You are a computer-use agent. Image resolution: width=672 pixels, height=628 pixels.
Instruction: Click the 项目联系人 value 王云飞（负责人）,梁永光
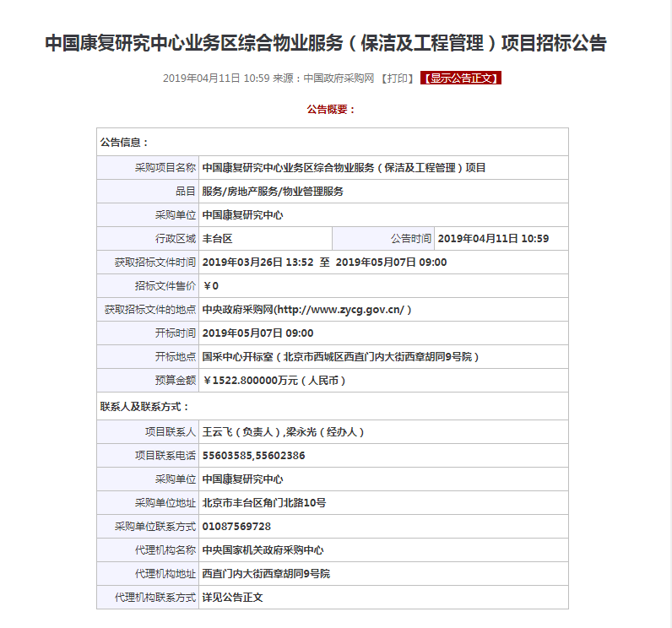(x=283, y=432)
